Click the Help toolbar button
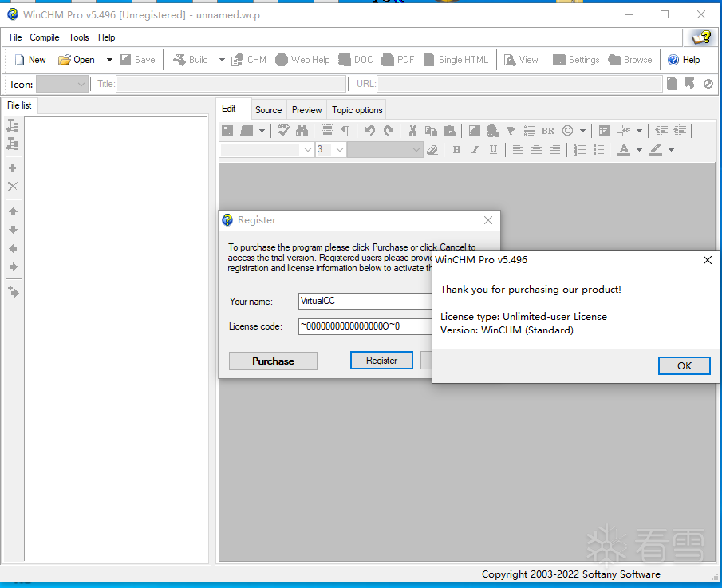 684,60
